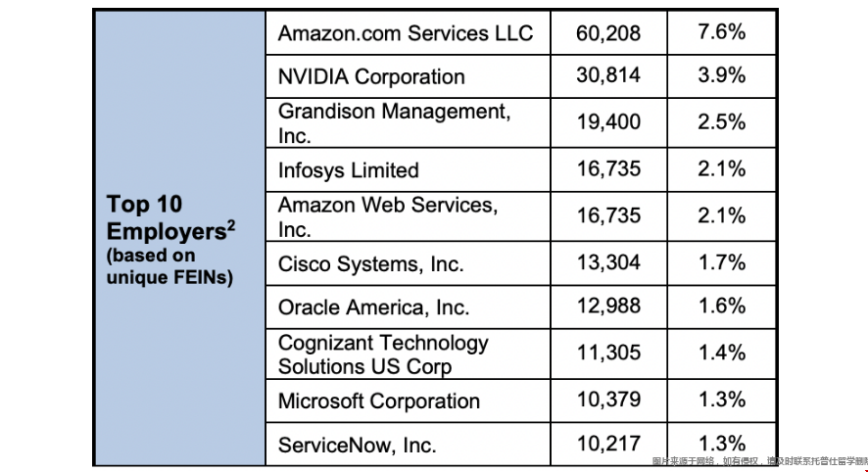Screen dimensions: 868x472
Task: Click Amazon Web Services, Inc. cell
Action: (x=387, y=217)
